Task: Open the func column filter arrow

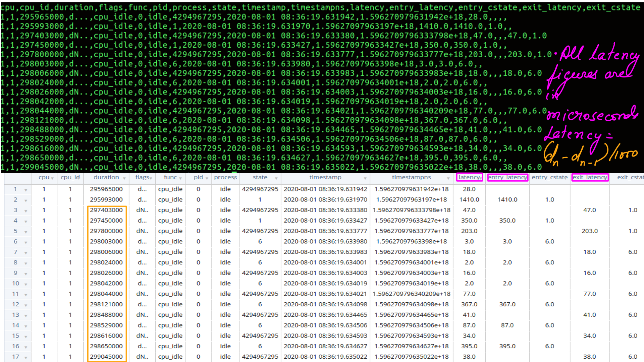Action: 180,178
